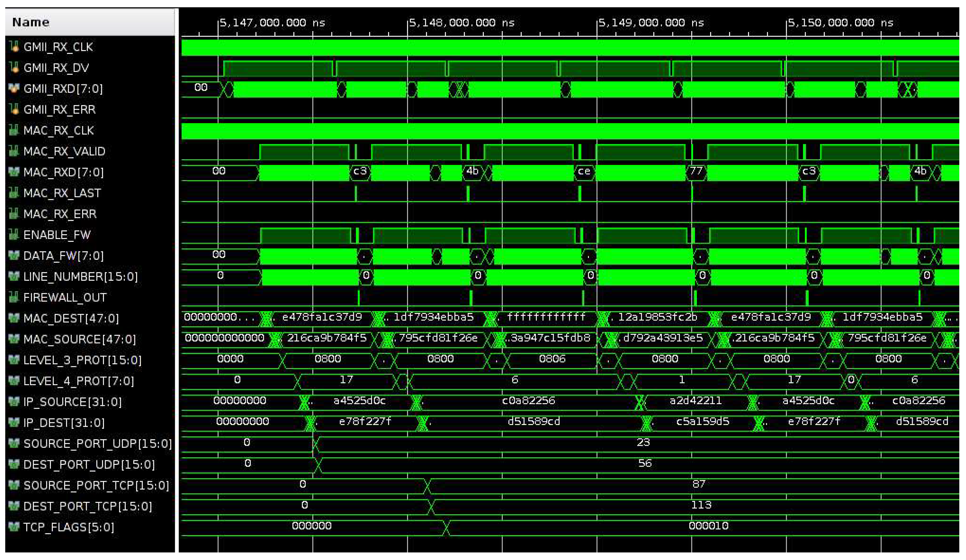Screen dimensions: 966x560
Task: Click the GMII_RX_CLK signal icon
Action: 14,47
